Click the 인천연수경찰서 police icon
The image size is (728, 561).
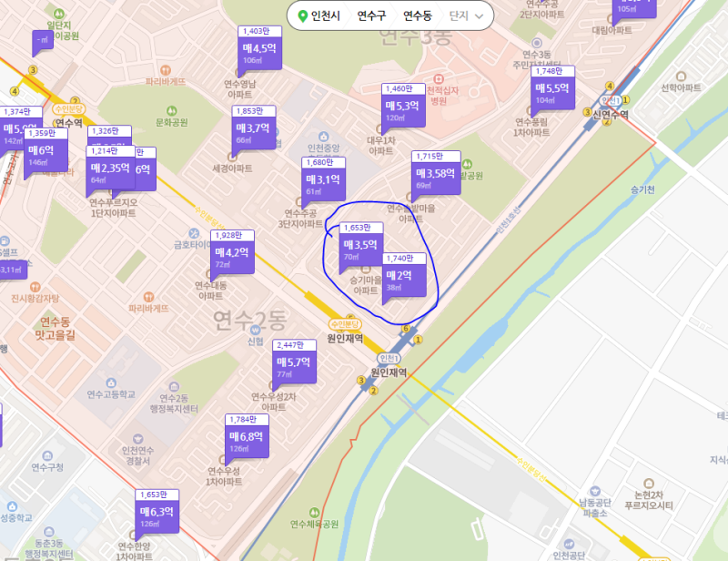point(138,439)
